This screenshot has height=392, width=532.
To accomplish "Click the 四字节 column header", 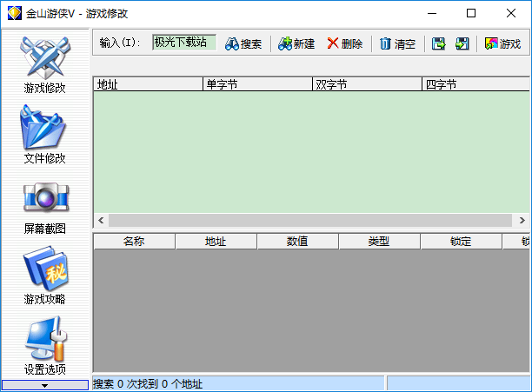I will [x=476, y=84].
